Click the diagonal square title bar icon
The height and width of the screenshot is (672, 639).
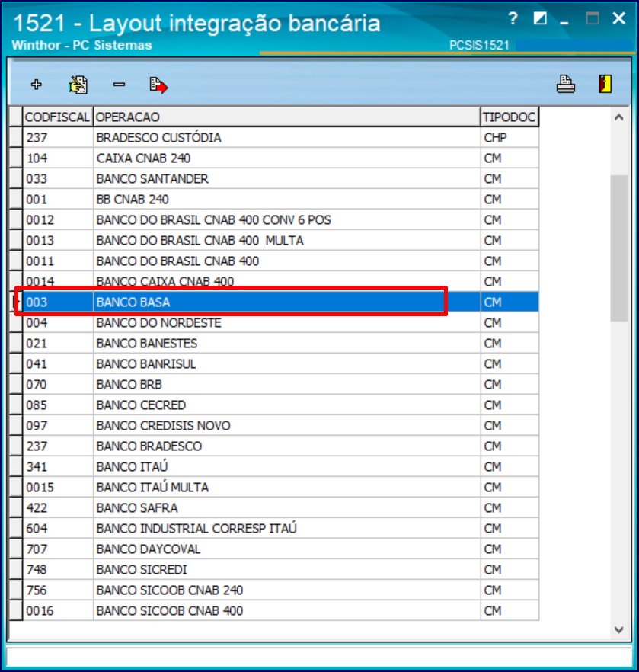[x=540, y=18]
